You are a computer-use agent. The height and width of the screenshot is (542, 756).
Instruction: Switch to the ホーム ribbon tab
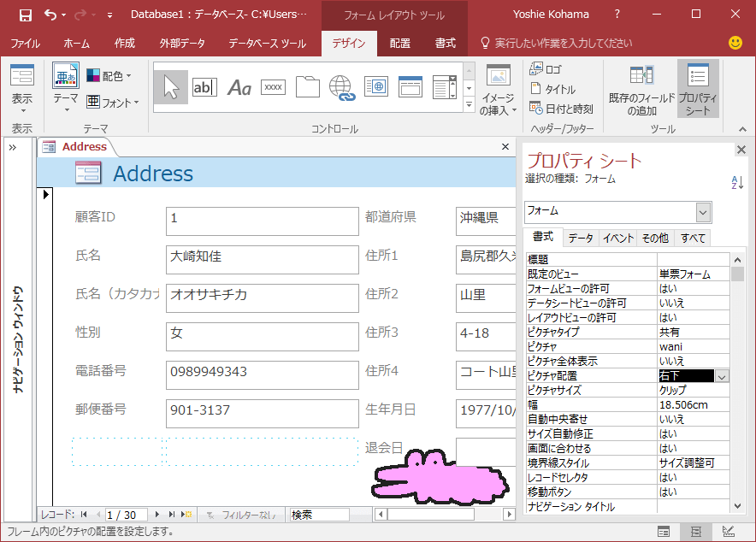click(x=76, y=44)
